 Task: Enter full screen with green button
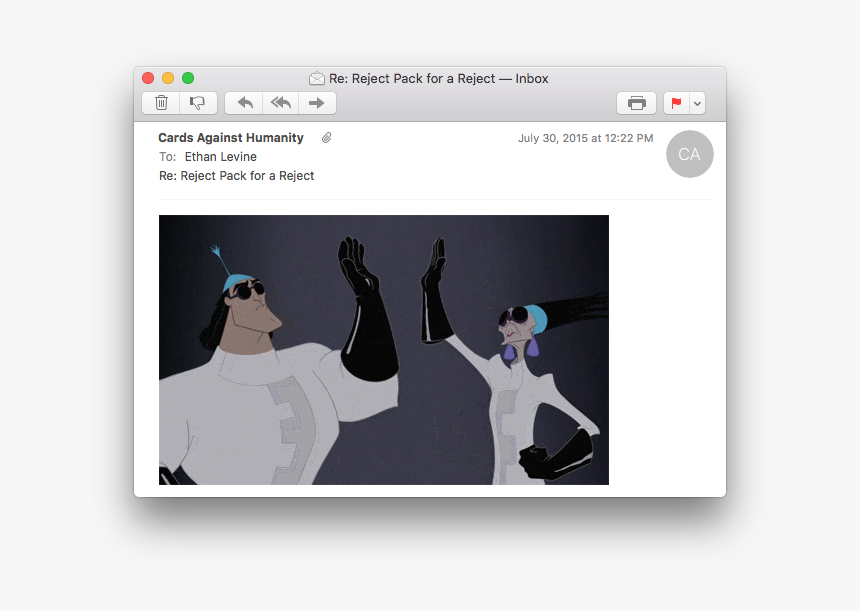point(188,78)
